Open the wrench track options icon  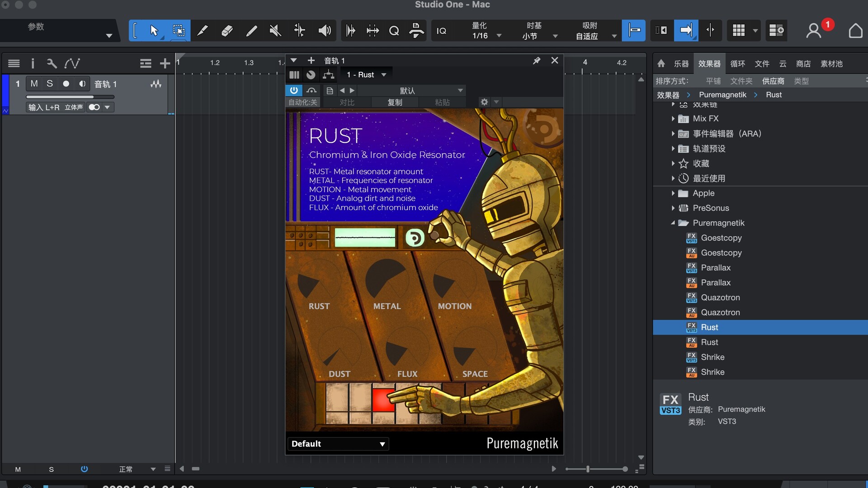tap(52, 63)
